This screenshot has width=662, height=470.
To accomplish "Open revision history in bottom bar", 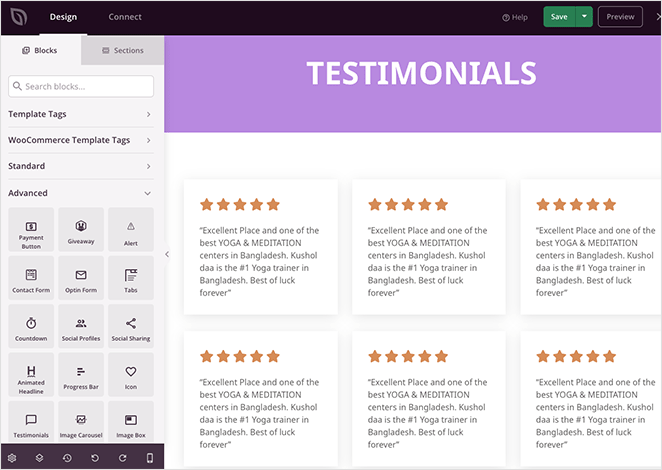I will 66,458.
